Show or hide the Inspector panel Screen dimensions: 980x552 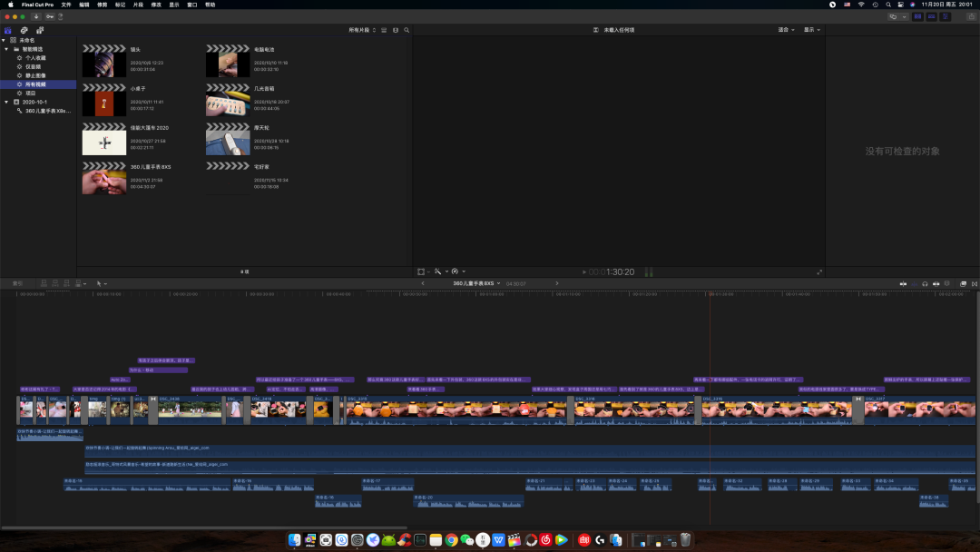point(945,17)
